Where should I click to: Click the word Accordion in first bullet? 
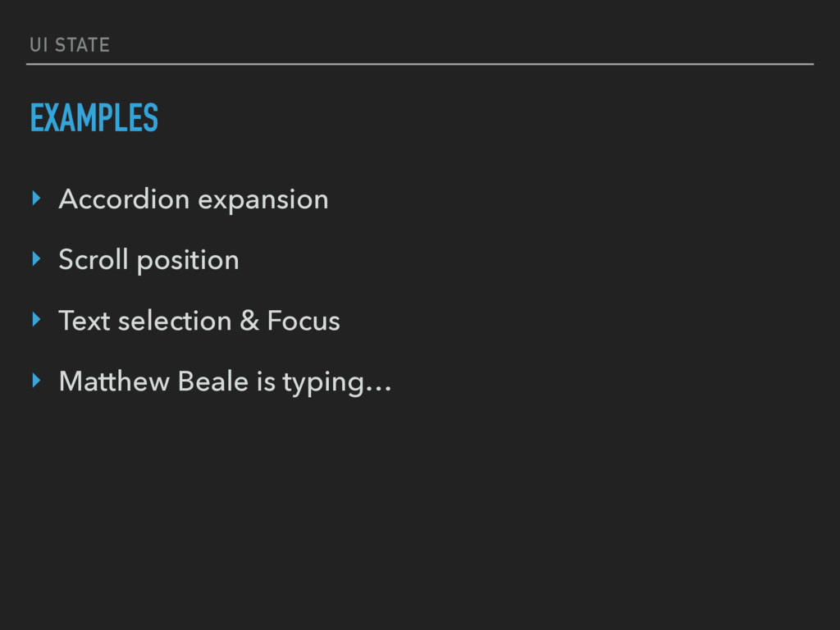(x=125, y=199)
